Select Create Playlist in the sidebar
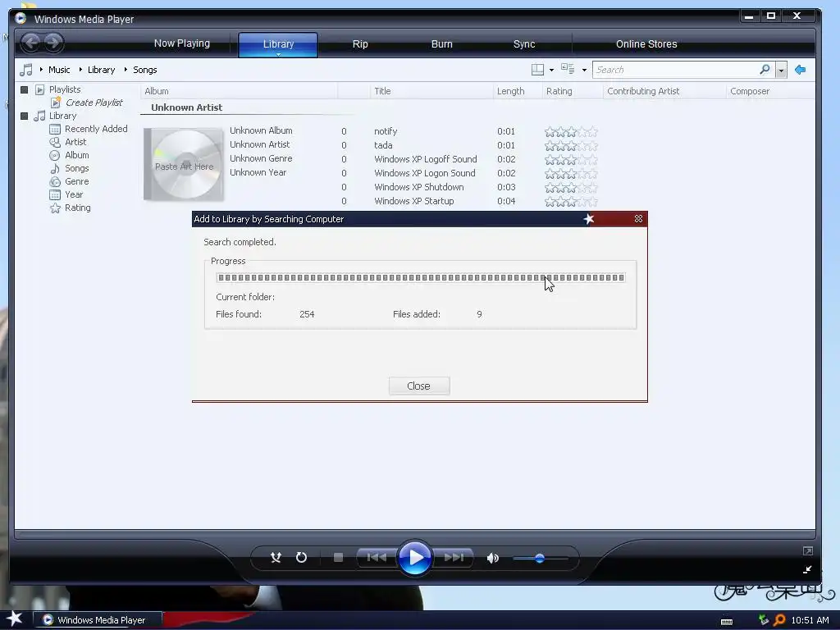This screenshot has width=840, height=630. (94, 103)
